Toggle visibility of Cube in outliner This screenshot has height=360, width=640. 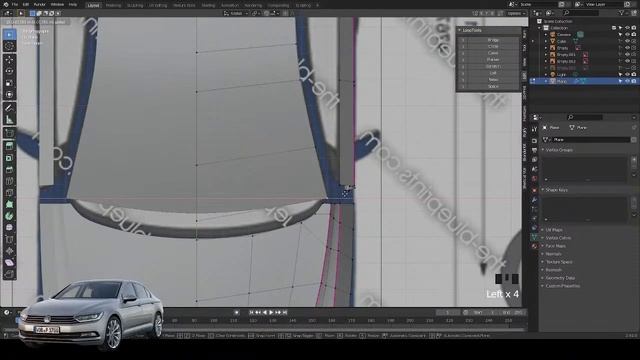click(x=627, y=41)
